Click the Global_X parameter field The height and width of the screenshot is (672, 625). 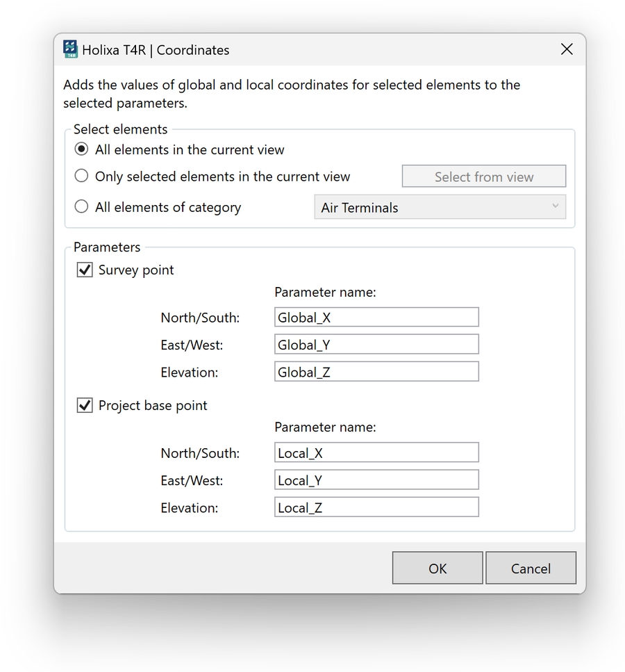point(376,318)
